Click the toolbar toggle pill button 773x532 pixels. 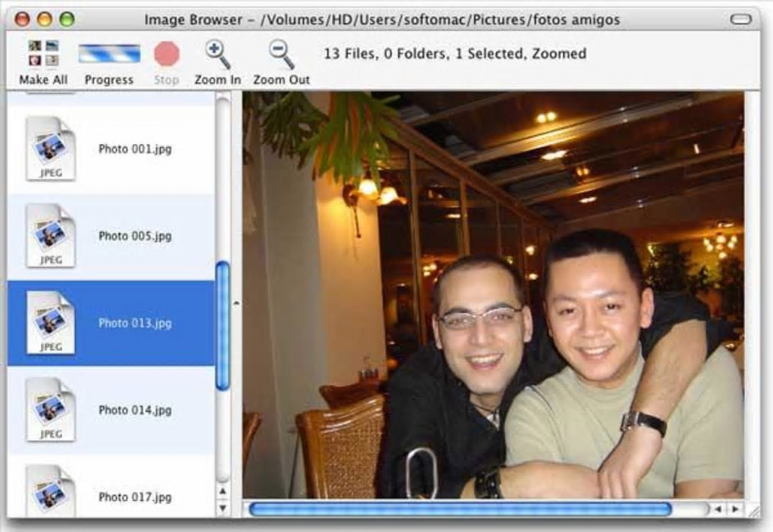click(740, 19)
